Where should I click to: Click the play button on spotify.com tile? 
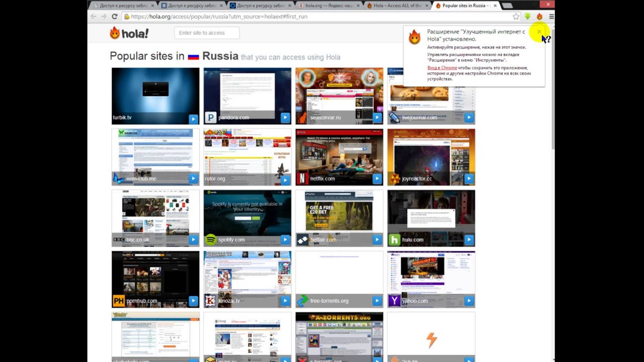pyautogui.click(x=285, y=240)
